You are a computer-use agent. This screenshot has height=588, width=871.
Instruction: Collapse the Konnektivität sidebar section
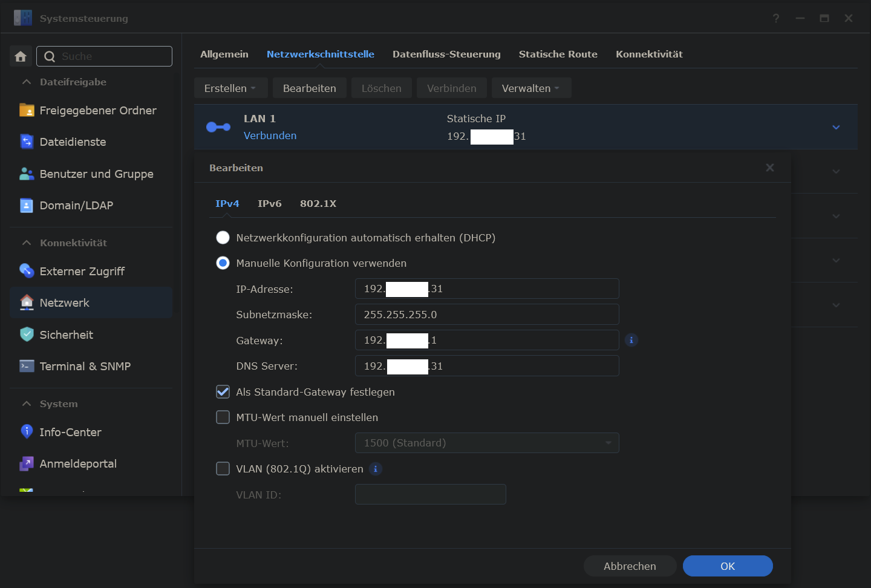tap(27, 243)
